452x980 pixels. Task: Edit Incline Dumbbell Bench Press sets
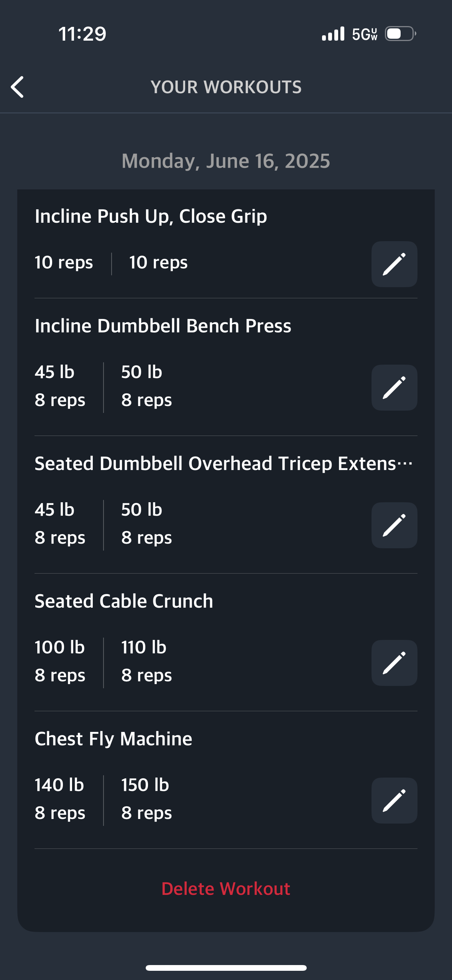(394, 387)
